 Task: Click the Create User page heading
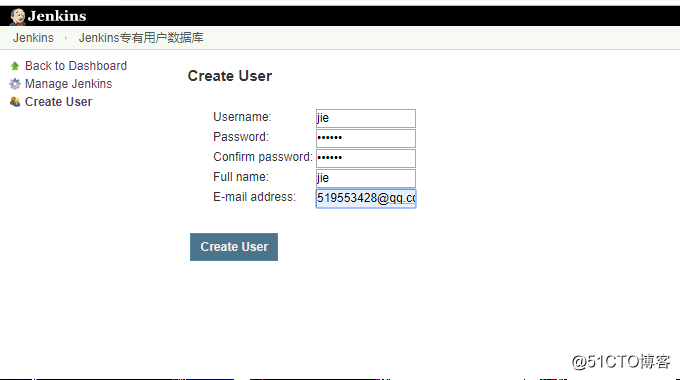(230, 76)
